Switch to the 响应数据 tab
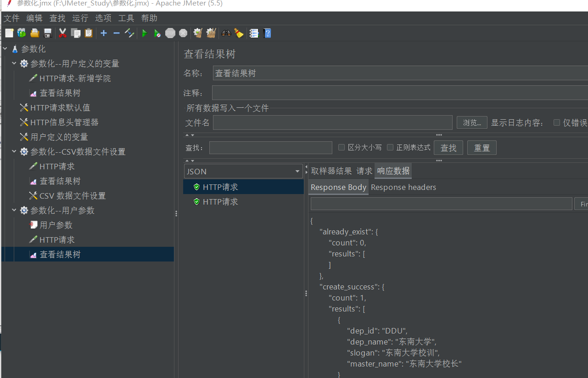Image resolution: width=588 pixels, height=378 pixels. tap(393, 171)
